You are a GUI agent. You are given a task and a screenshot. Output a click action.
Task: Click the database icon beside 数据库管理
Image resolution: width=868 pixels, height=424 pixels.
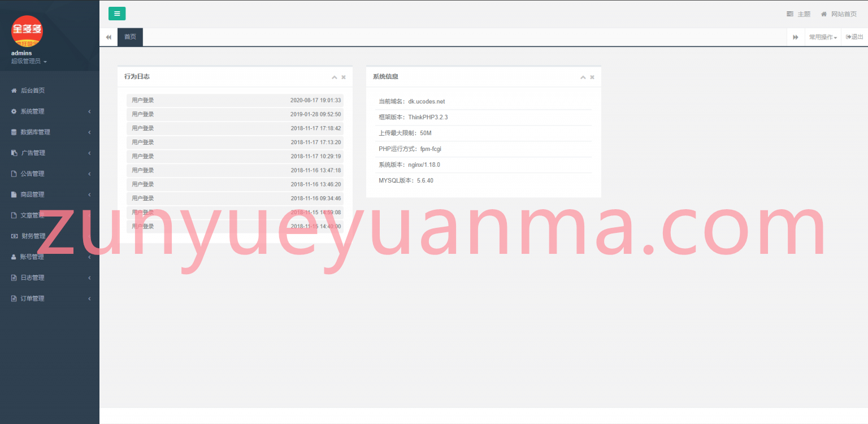click(14, 132)
